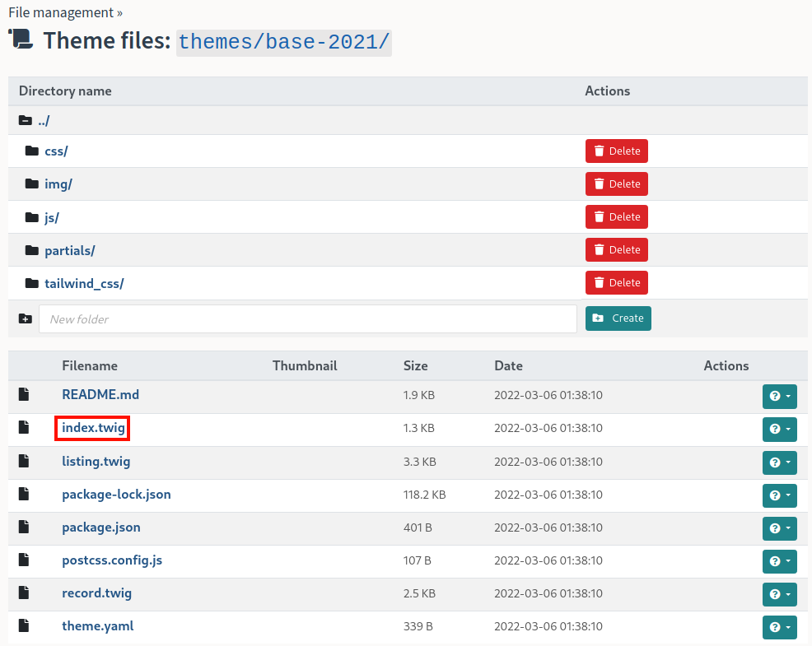The image size is (812, 646).
Task: Click the file icon for index.twig
Action: pyautogui.click(x=24, y=427)
